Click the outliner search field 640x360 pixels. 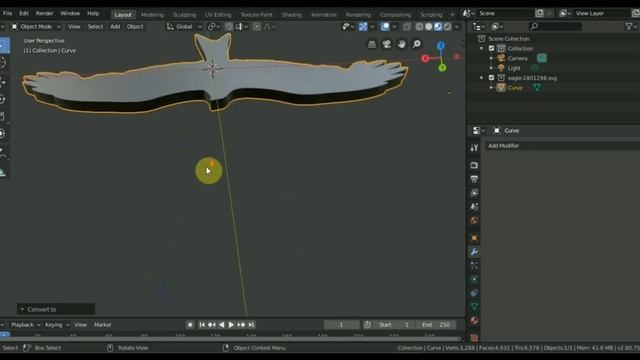pos(555,27)
